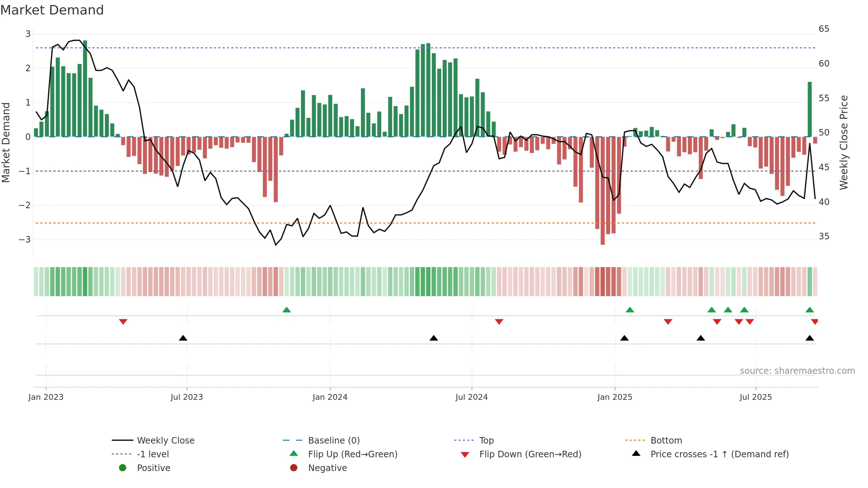Image resolution: width=868 pixels, height=488 pixels.
Task: Click the orange dotted Bottom legend line
Action: [635, 440]
